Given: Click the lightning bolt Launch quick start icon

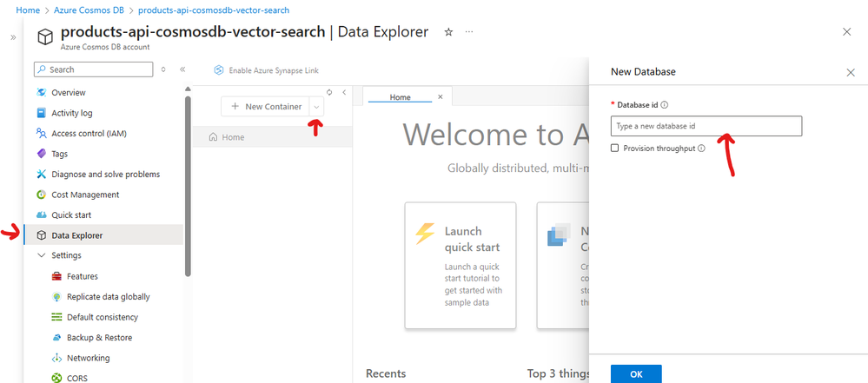Looking at the screenshot, I should [x=425, y=234].
